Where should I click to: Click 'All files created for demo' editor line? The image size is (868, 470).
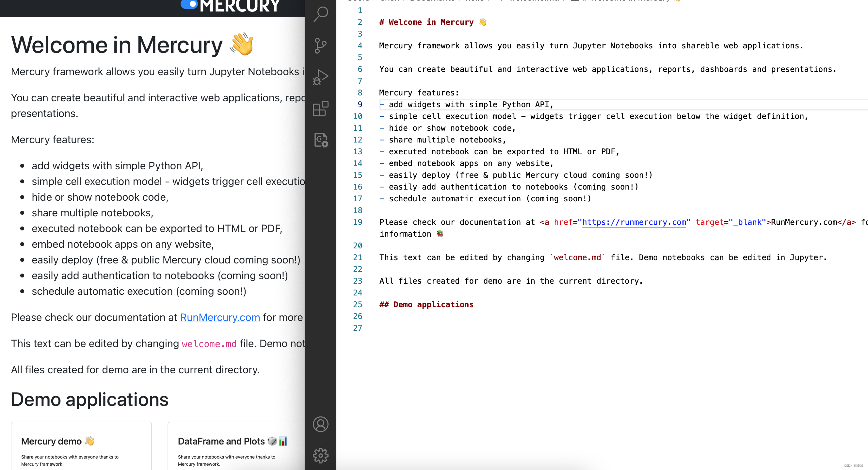tap(511, 281)
